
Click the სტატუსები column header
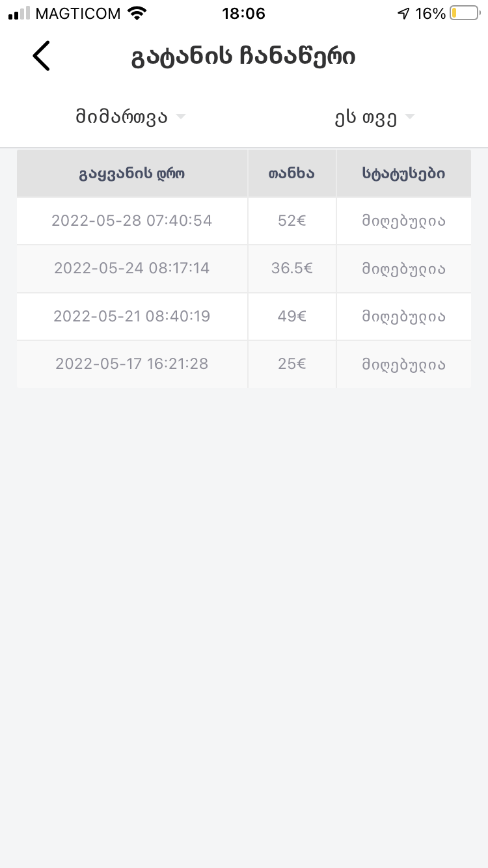click(x=403, y=174)
